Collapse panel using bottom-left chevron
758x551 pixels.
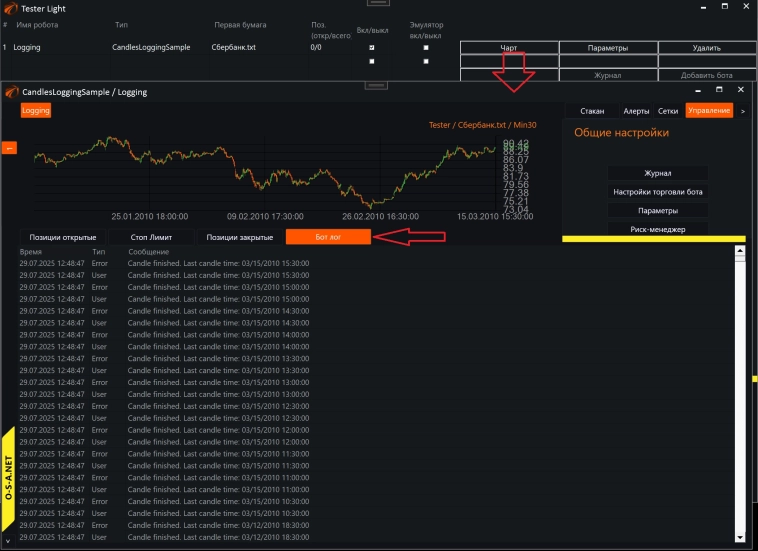(x=9, y=541)
